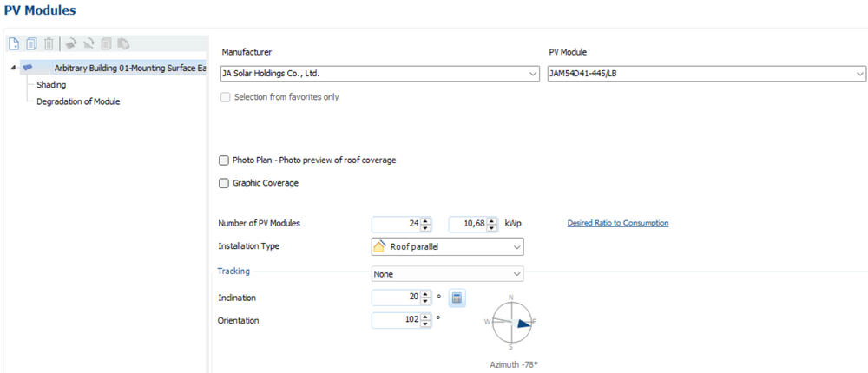This screenshot has width=868, height=373.
Task: Select Degradation of Module tree item
Action: pos(78,101)
